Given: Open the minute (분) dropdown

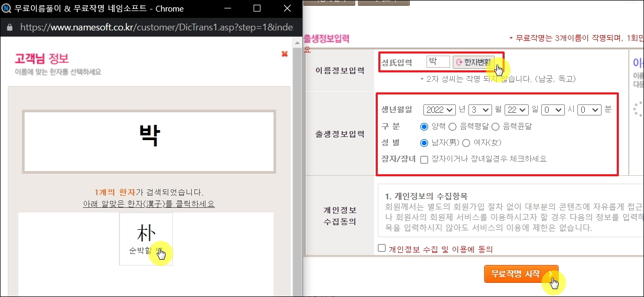Looking at the screenshot, I should 589,110.
